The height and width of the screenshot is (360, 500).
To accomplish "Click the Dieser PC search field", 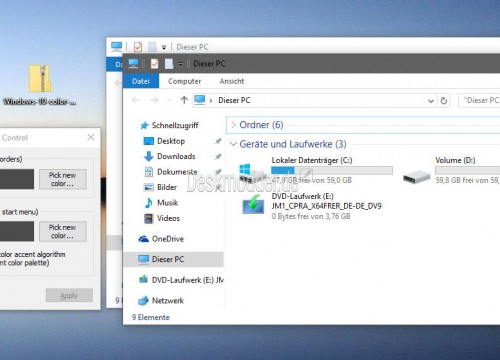I will point(479,100).
